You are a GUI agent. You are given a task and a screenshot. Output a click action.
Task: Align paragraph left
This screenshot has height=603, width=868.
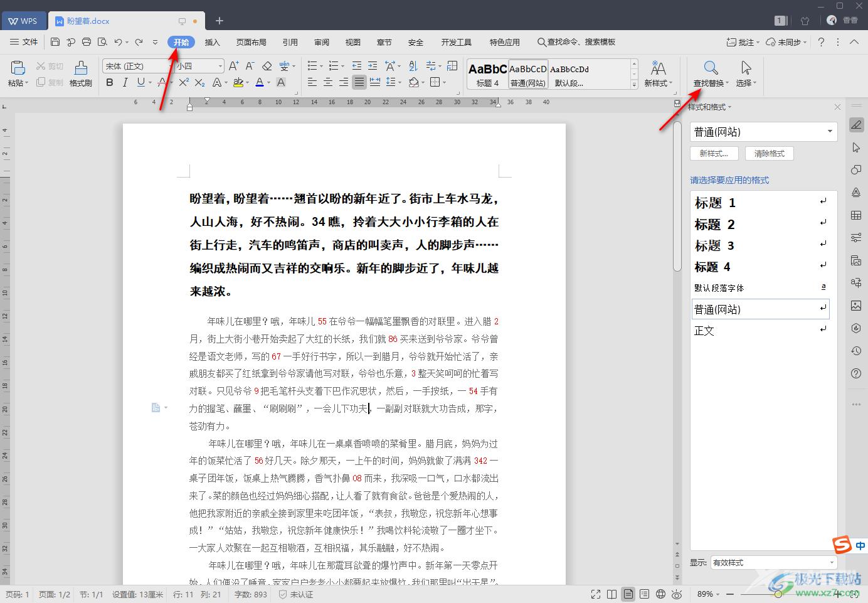point(312,82)
